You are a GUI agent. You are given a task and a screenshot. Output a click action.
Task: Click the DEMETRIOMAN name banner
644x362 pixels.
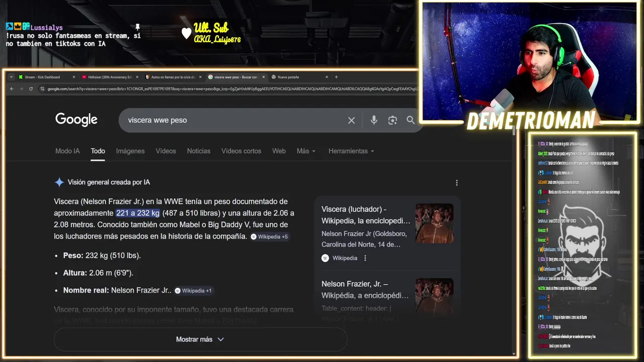(531, 121)
